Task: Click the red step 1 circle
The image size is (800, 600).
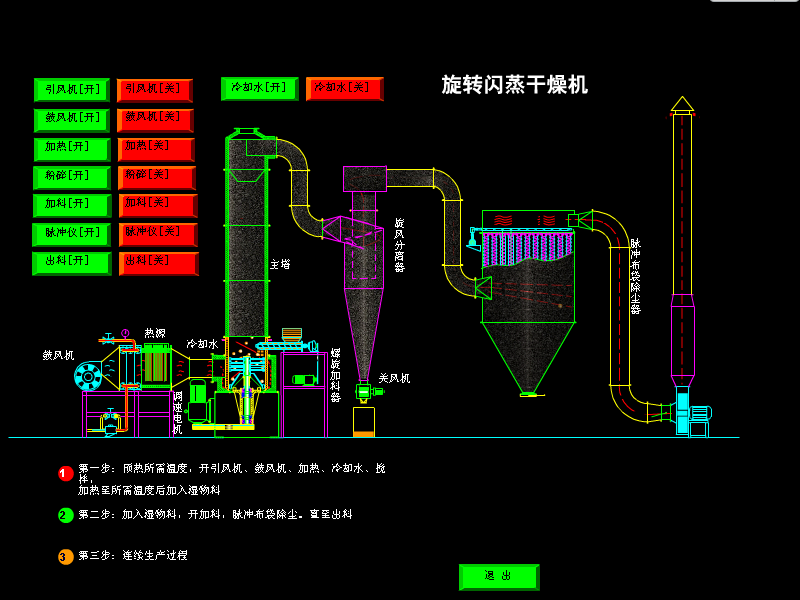Action: click(66, 474)
